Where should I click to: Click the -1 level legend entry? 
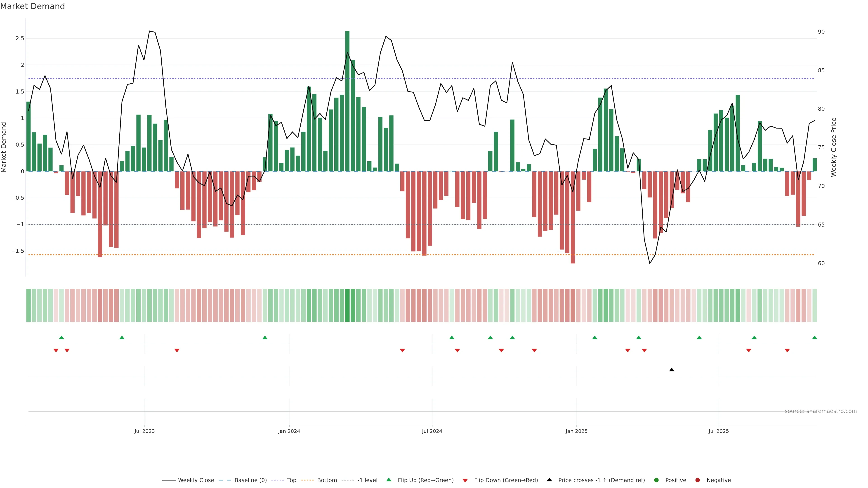point(367,480)
